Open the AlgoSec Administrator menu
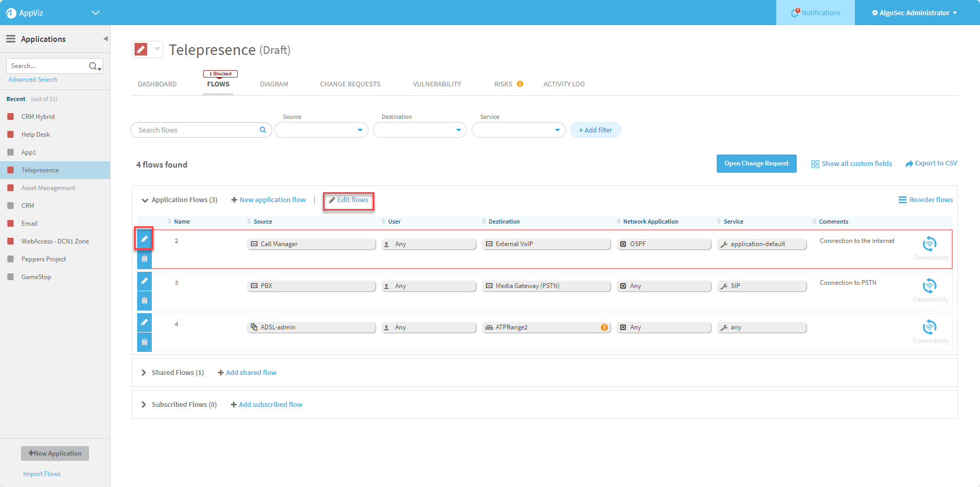This screenshot has height=487, width=980. tap(914, 13)
